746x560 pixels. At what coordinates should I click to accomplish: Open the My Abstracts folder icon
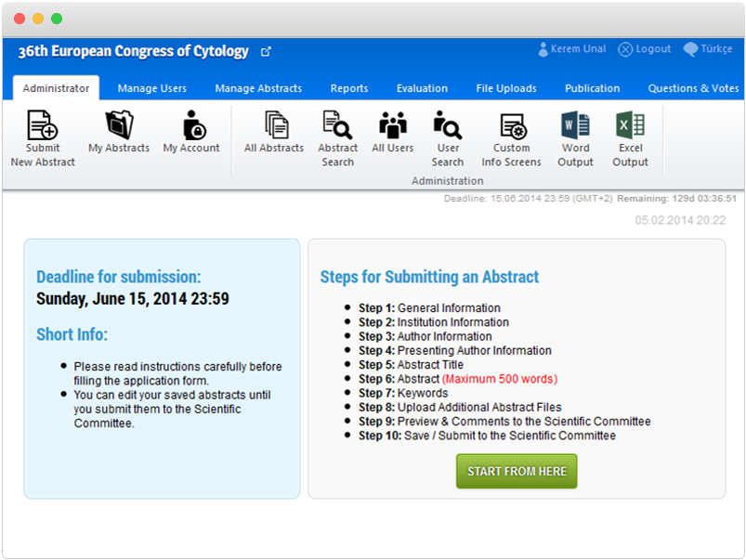point(119,124)
